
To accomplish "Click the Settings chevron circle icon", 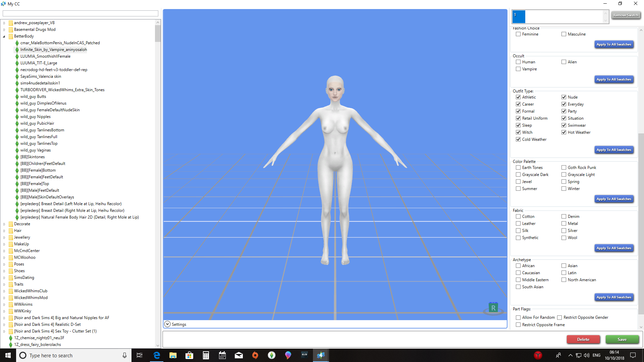I will click(x=167, y=324).
